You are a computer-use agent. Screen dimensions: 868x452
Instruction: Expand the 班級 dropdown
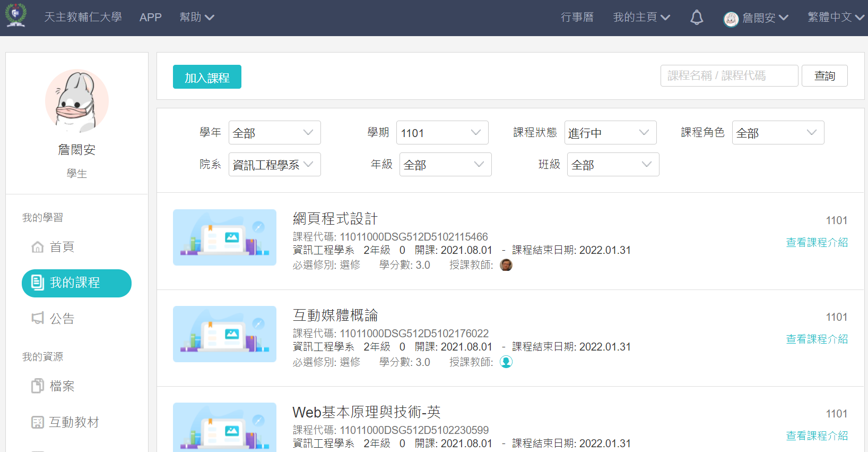(x=613, y=165)
